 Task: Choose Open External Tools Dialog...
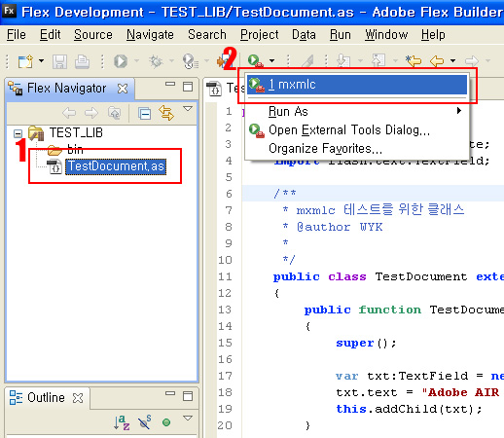[x=357, y=130]
